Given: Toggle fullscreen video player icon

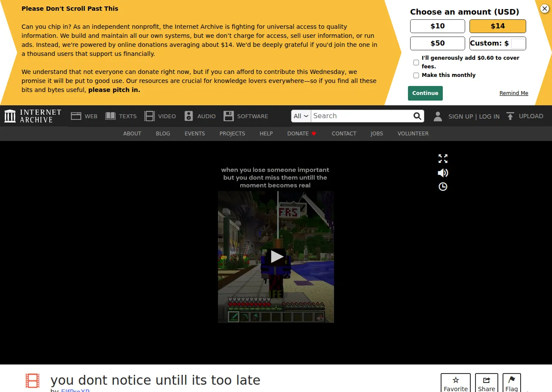Looking at the screenshot, I should [443, 159].
